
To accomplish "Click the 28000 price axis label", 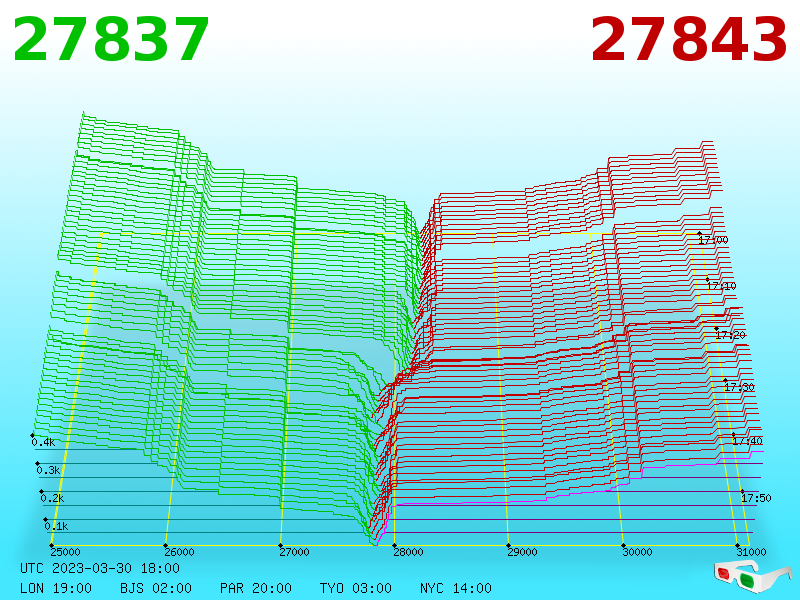I will pos(408,552).
